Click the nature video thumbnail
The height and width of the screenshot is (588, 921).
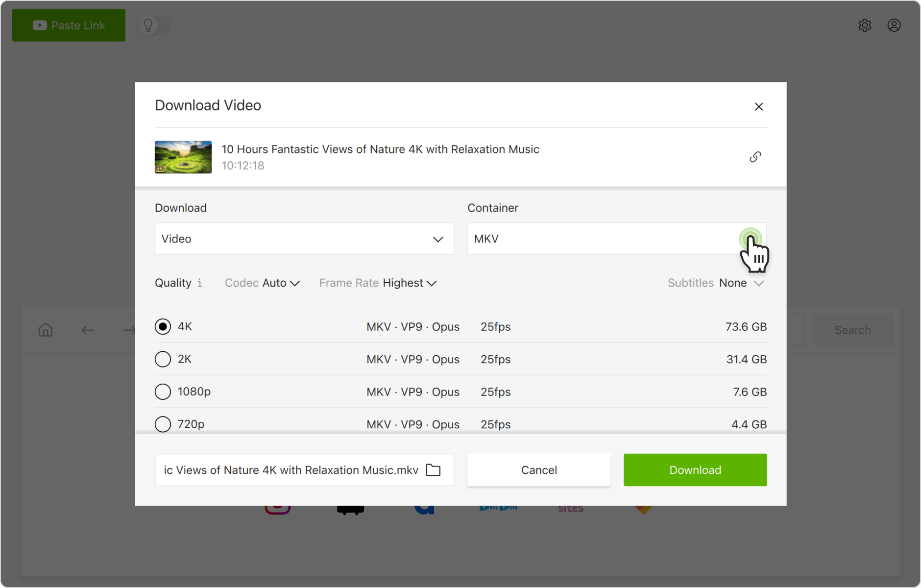tap(183, 157)
